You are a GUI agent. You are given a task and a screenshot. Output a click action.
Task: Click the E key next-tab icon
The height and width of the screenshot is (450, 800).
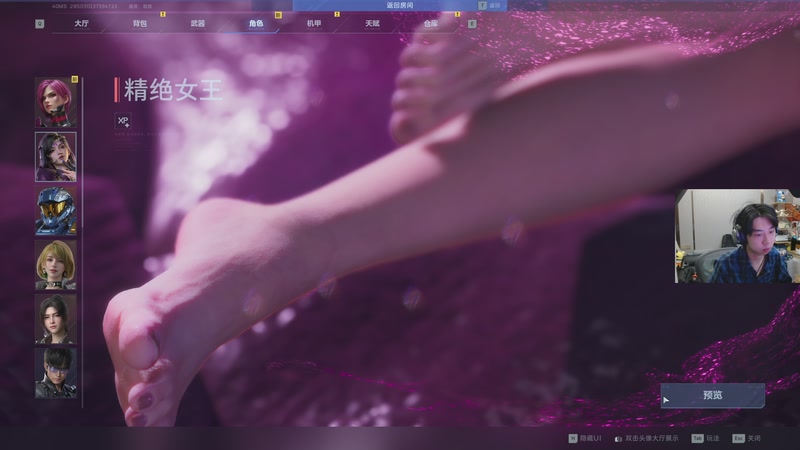tap(472, 24)
